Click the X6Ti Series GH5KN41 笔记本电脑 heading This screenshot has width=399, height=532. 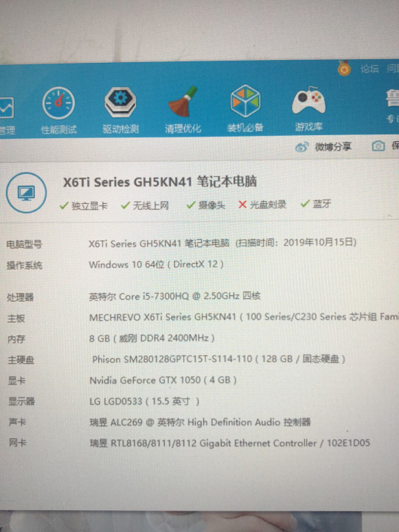[160, 182]
